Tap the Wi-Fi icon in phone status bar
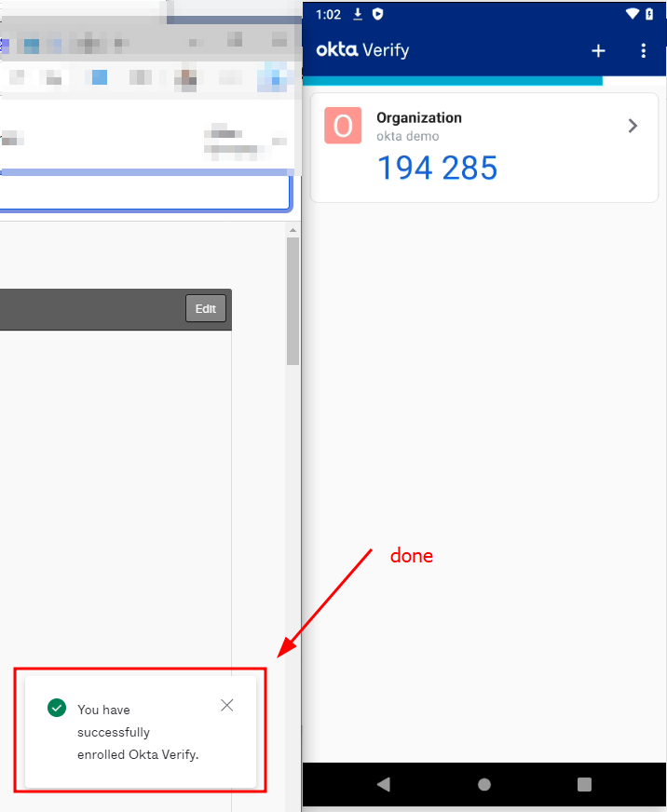This screenshot has height=812, width=667. [633, 14]
